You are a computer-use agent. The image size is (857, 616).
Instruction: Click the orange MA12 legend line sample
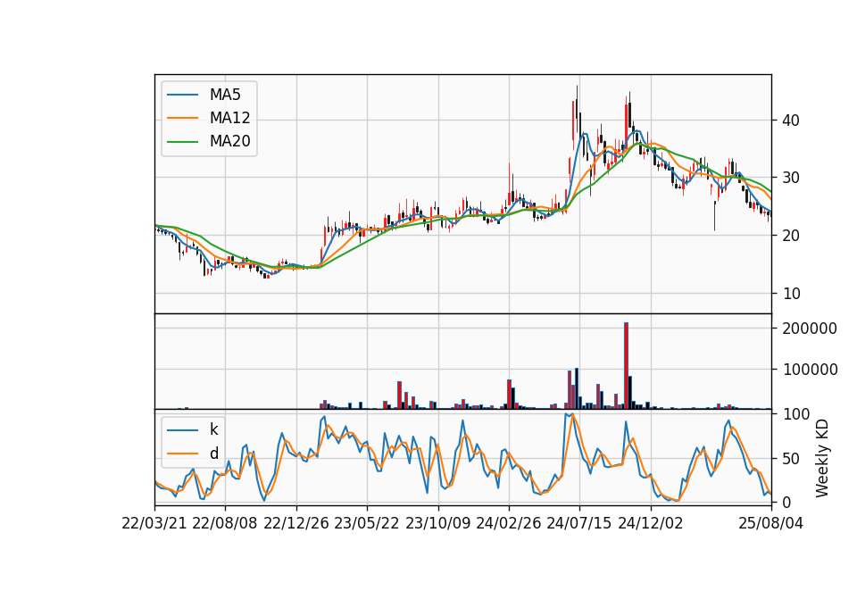click(182, 118)
